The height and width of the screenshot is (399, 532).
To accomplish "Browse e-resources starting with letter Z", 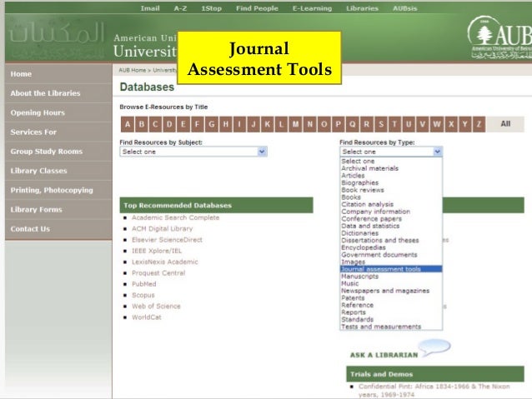I will tap(479, 124).
